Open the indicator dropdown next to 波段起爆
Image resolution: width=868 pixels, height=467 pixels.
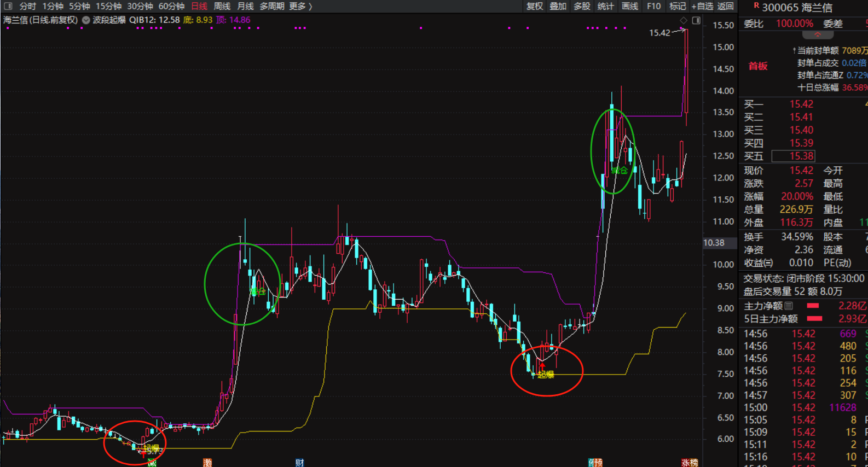[86, 20]
